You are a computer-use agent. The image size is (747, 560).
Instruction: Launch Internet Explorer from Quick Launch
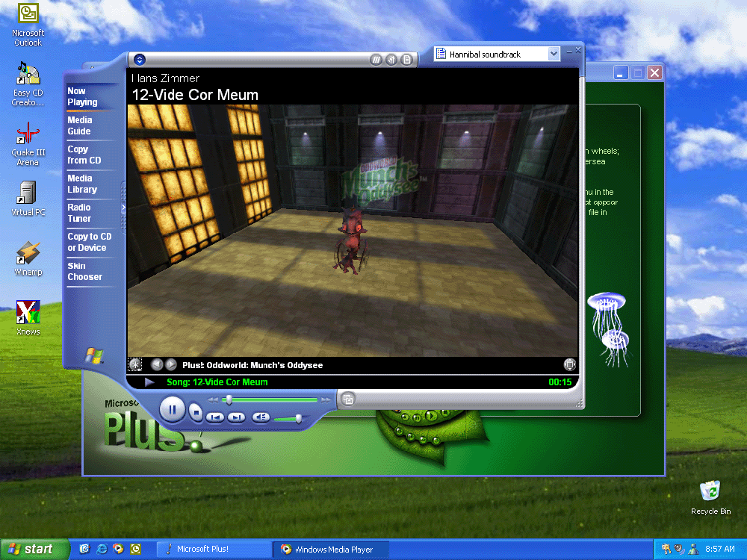(x=102, y=549)
